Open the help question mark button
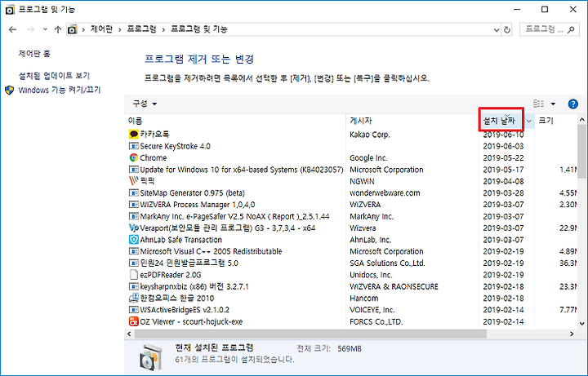Screen dimensions: 588x376 coord(572,104)
